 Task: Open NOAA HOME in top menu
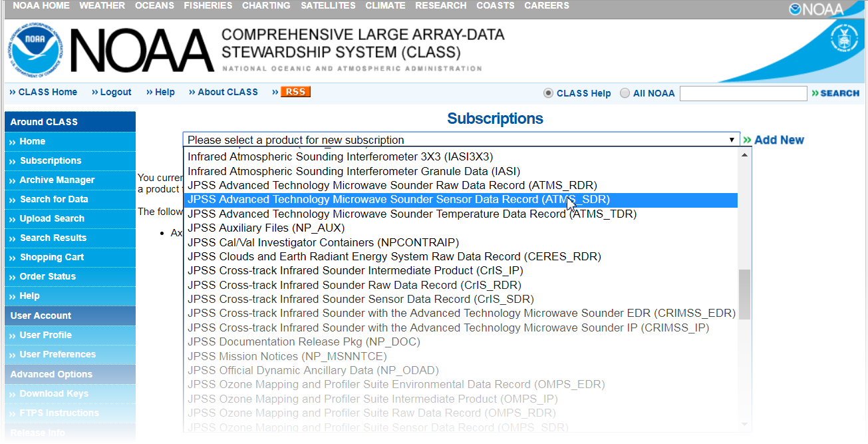point(41,5)
